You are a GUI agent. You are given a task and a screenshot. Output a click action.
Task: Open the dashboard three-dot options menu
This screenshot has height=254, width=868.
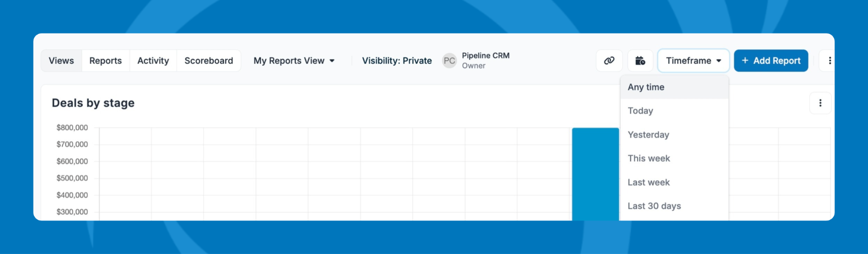830,61
